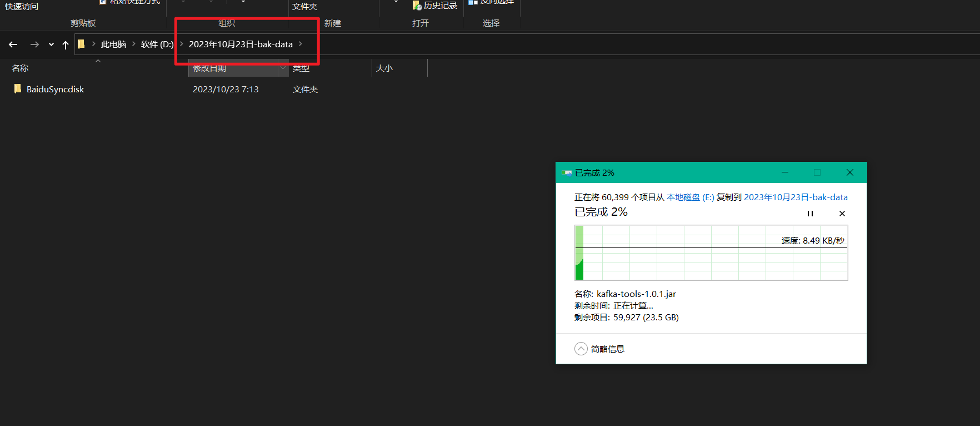Viewport: 980px width, 426px height.
Task: Select the BaiduSyncdisk folder icon
Action: pyautogui.click(x=18, y=89)
